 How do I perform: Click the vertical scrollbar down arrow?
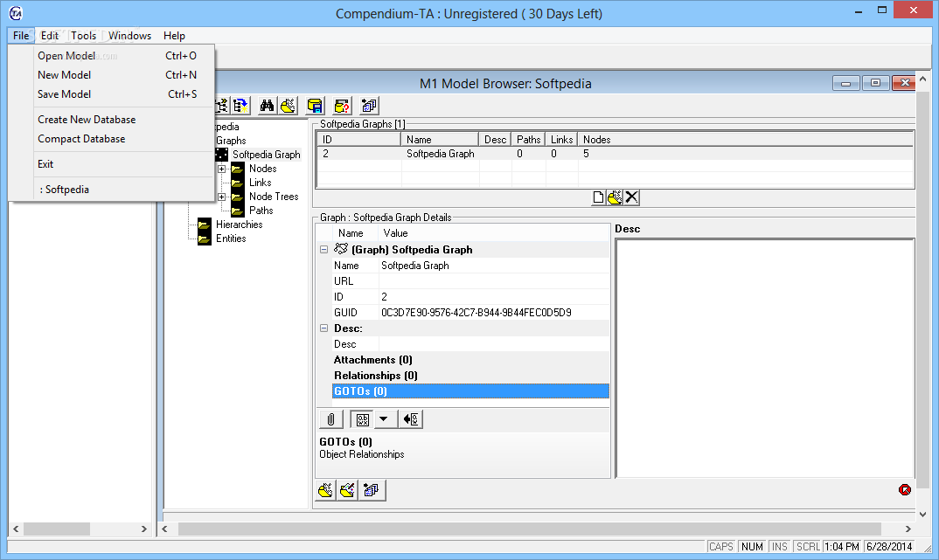tap(923, 514)
